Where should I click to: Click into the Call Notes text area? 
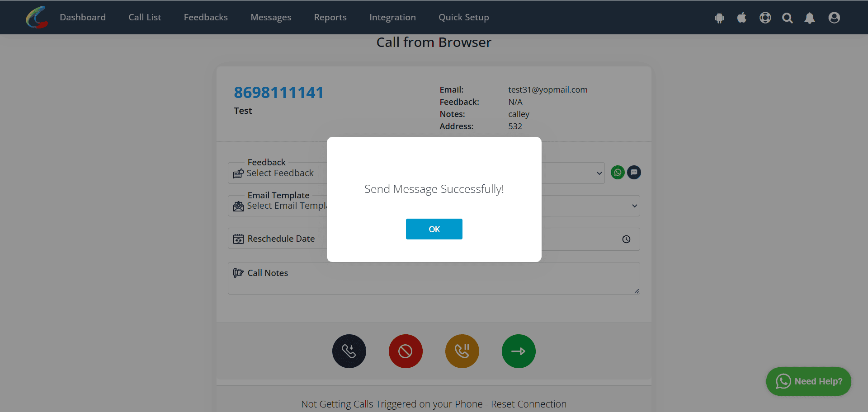(x=434, y=278)
